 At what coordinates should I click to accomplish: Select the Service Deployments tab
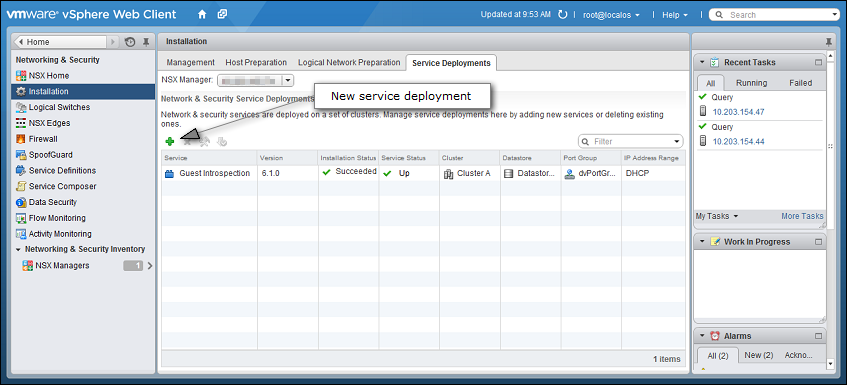(451, 63)
